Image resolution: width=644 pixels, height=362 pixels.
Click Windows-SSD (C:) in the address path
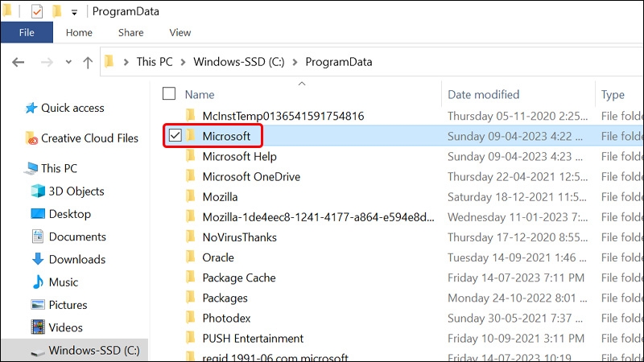(238, 62)
